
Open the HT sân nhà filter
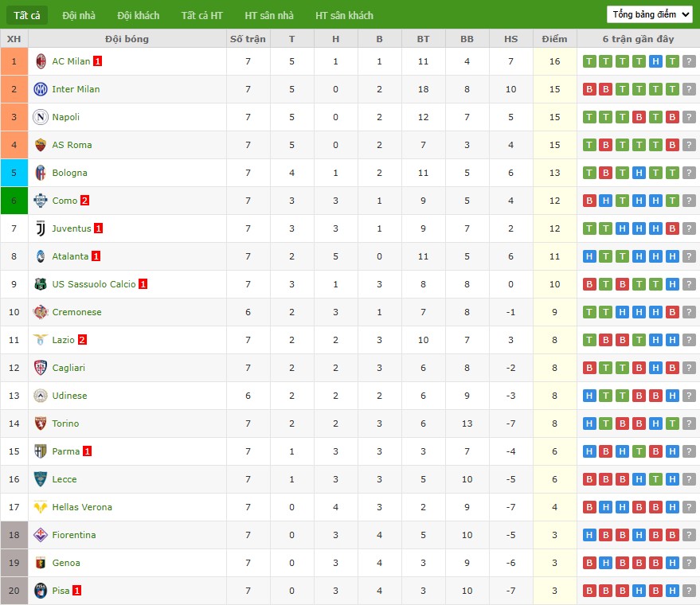pyautogui.click(x=269, y=14)
